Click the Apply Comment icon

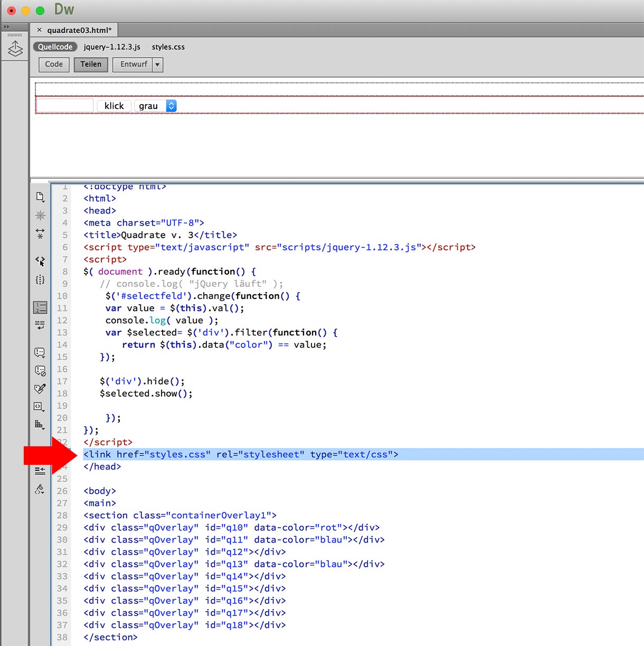(40, 353)
